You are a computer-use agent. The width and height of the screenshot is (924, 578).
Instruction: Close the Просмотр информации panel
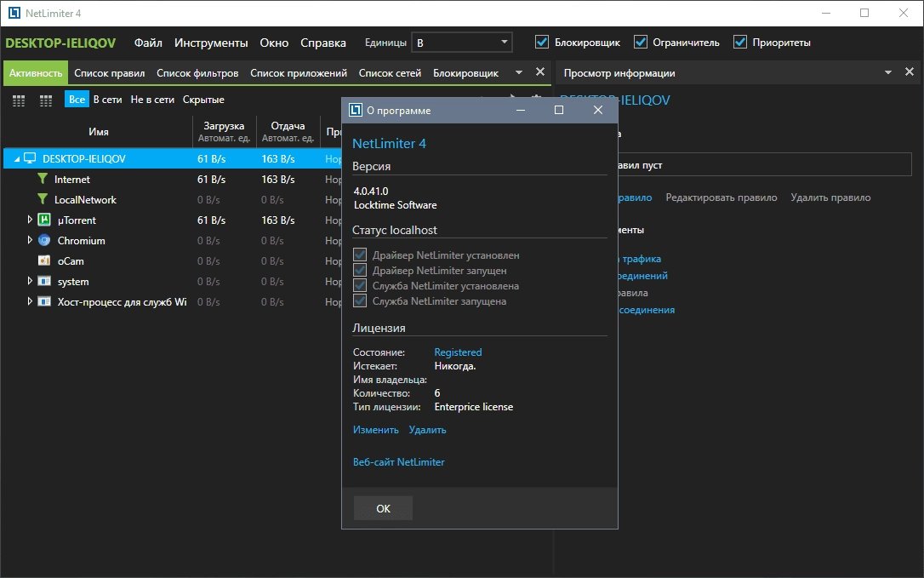[x=910, y=72]
